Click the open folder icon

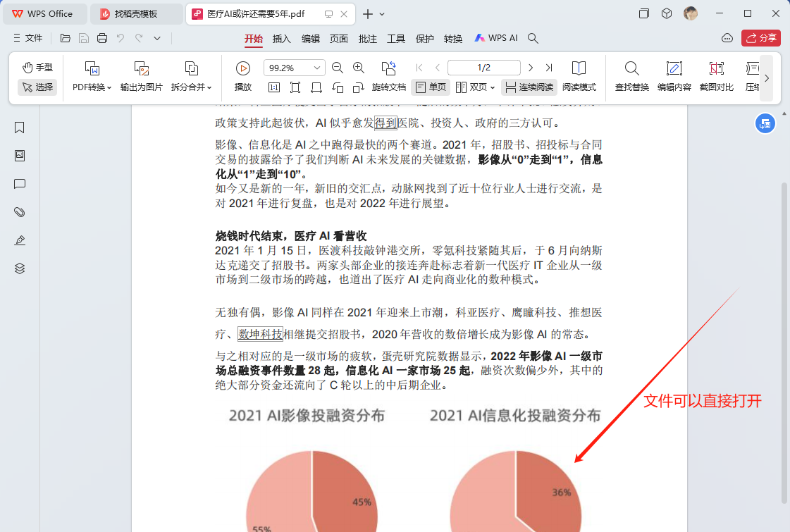pos(66,38)
